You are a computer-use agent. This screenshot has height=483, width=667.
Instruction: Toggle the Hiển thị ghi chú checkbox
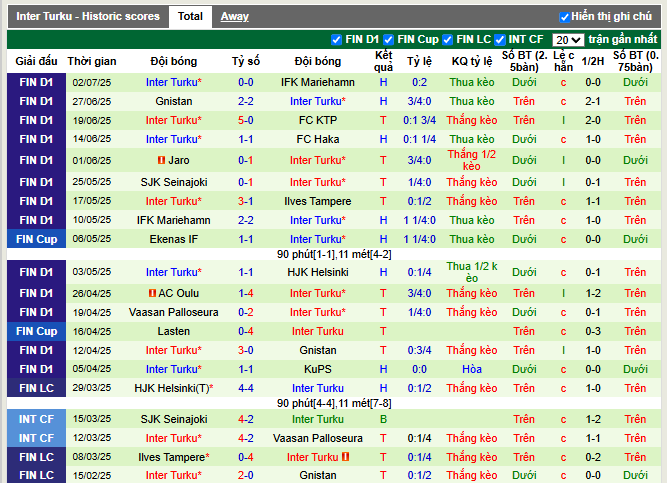click(564, 17)
